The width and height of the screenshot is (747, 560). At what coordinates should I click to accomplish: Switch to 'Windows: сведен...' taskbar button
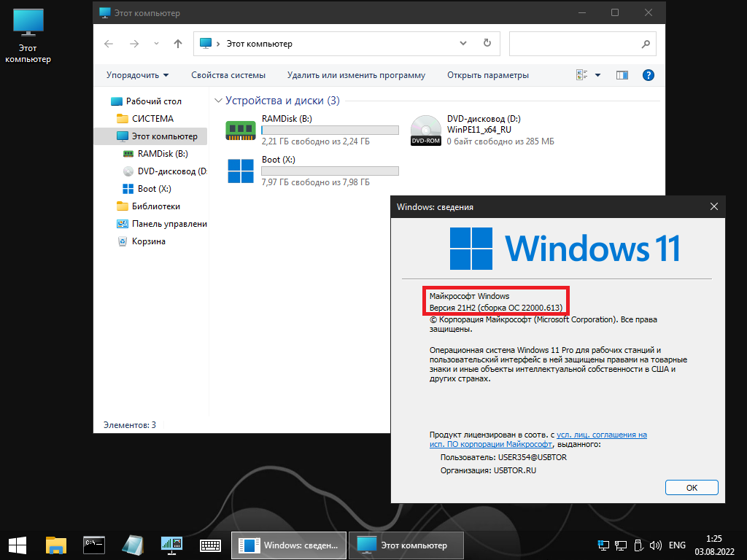click(289, 545)
